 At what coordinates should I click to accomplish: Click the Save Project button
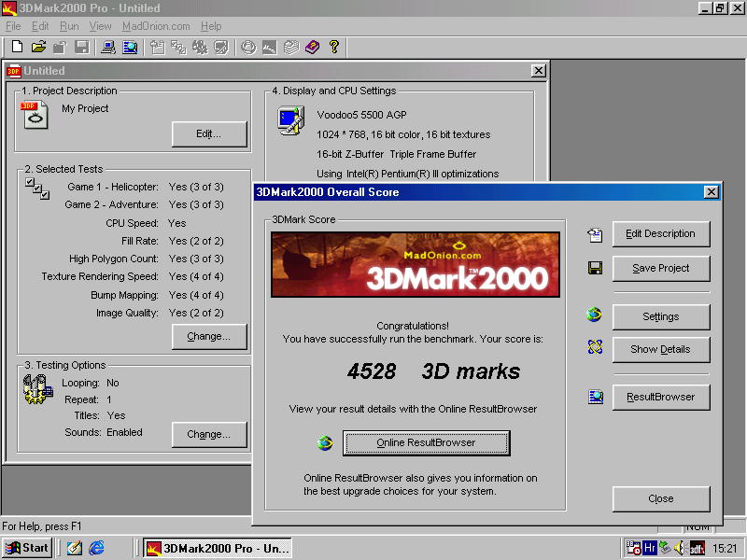661,269
